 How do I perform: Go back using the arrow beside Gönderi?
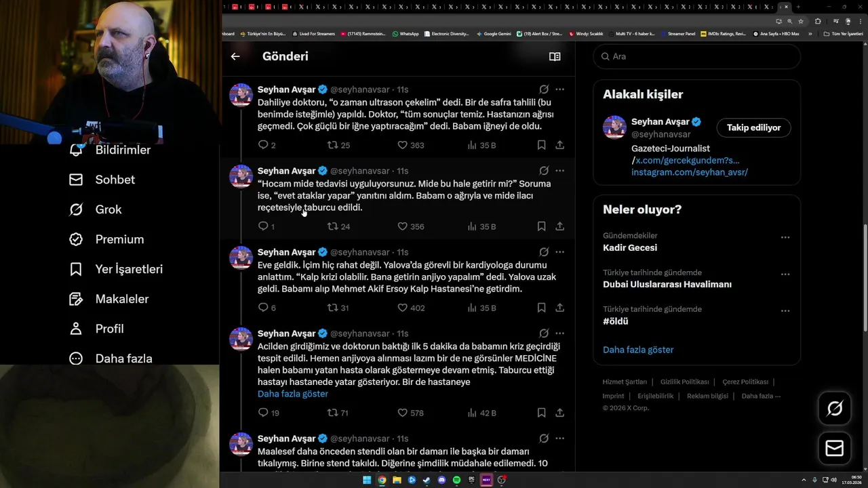tap(235, 56)
